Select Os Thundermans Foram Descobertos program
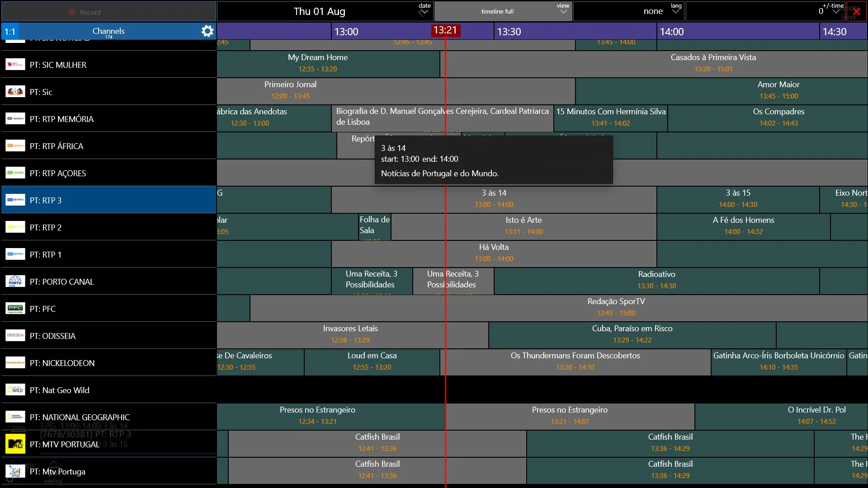Viewport: 868px width, 488px height. coord(576,362)
